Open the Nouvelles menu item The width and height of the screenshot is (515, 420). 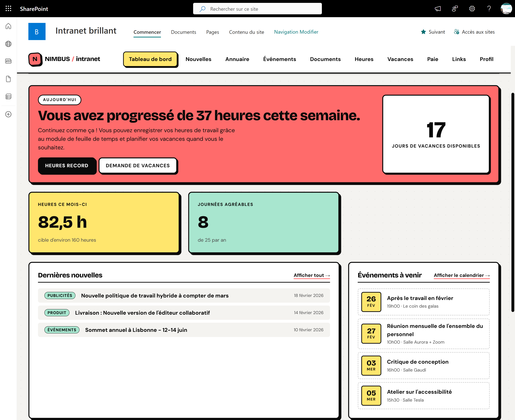(x=198, y=59)
